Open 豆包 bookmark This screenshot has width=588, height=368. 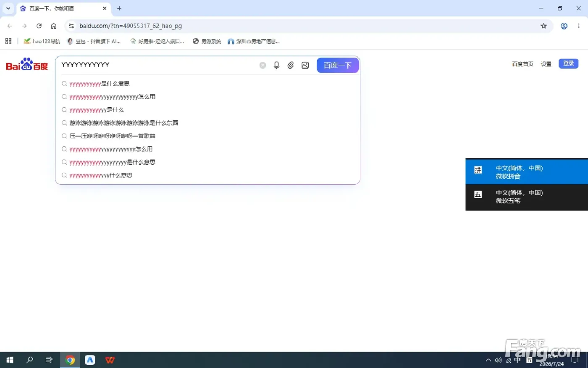click(x=94, y=41)
